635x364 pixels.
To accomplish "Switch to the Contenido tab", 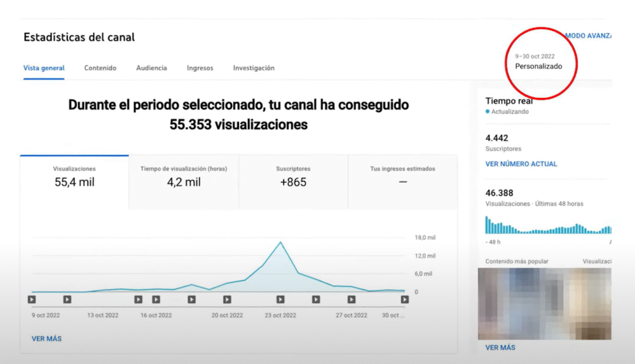I will click(x=100, y=68).
